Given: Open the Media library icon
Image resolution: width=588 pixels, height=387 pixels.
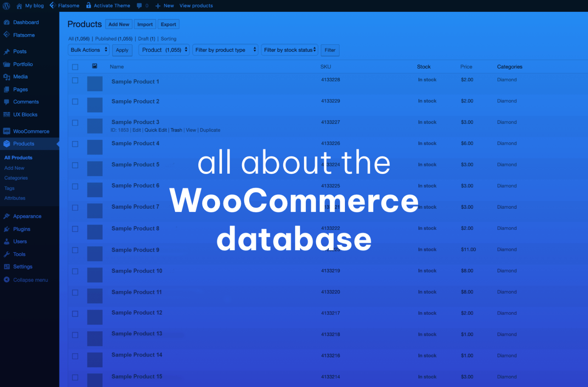Looking at the screenshot, I should coord(7,76).
